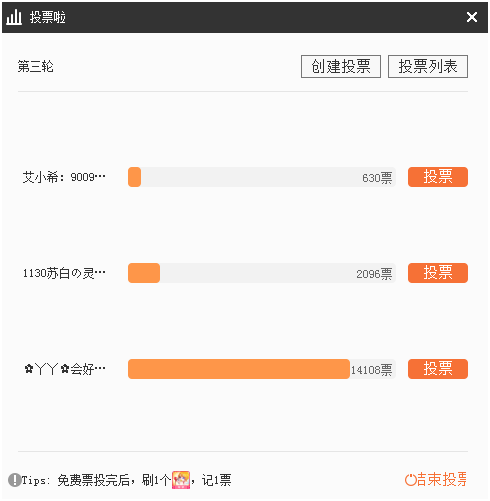Close the 投票啦 voting window

pos(472,17)
